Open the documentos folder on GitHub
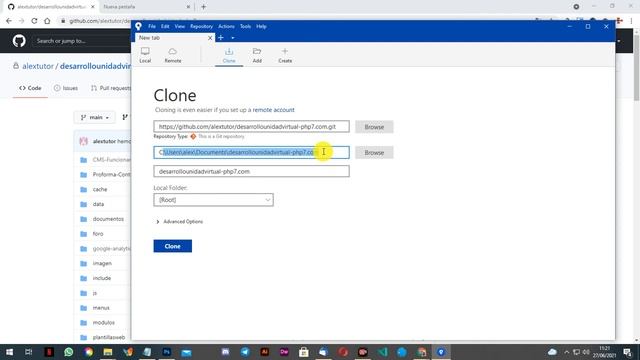This screenshot has height=360, width=640. pos(108,219)
